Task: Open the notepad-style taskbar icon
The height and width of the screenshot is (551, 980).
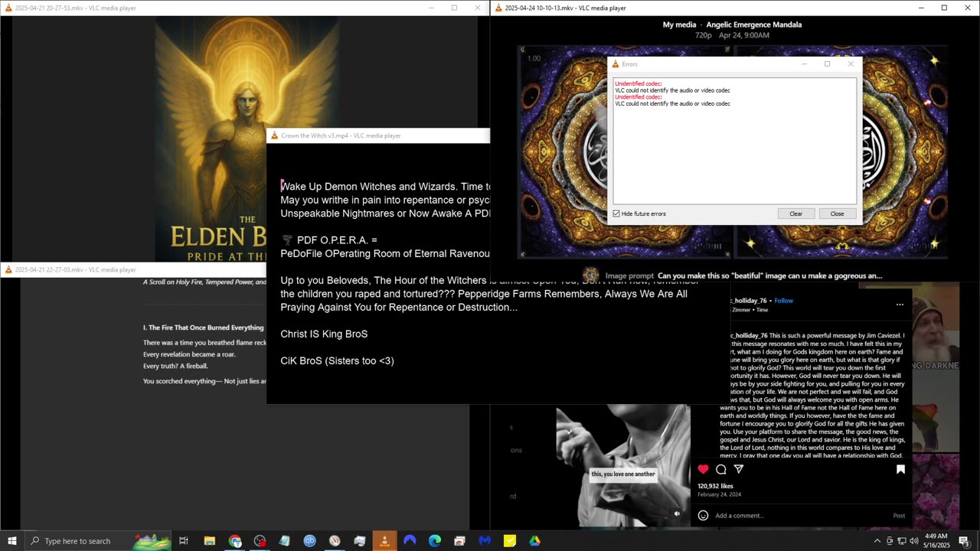Action: coord(285,541)
